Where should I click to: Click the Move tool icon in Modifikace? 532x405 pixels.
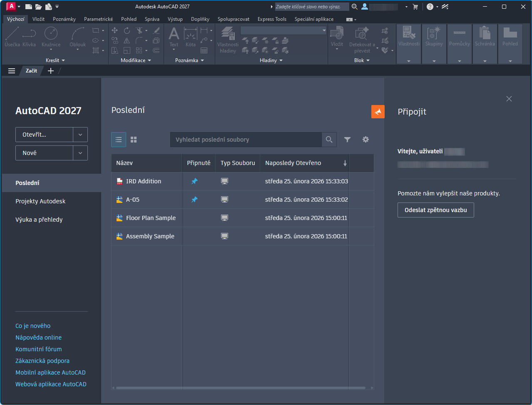point(115,30)
